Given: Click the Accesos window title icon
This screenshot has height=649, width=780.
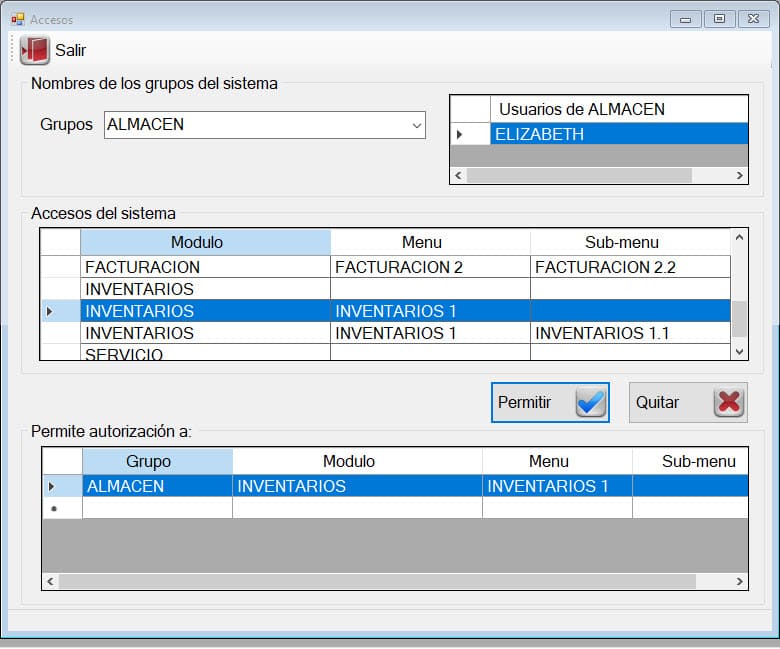Looking at the screenshot, I should point(18,19).
